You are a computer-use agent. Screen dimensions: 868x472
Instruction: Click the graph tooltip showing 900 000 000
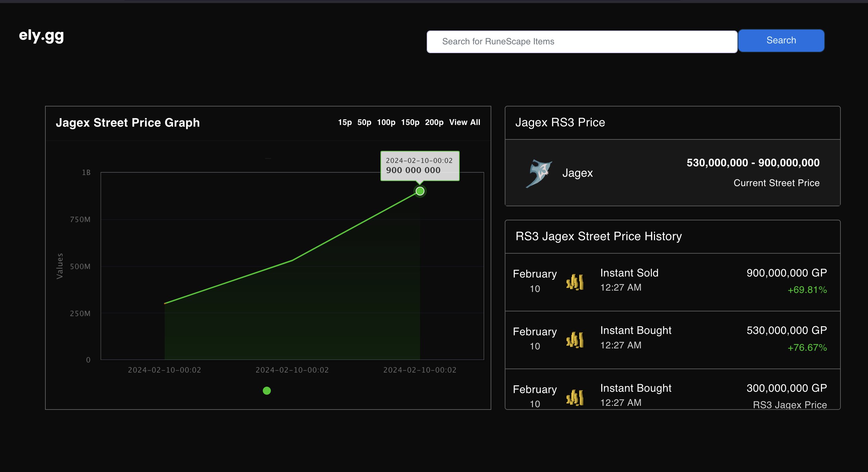(x=420, y=166)
